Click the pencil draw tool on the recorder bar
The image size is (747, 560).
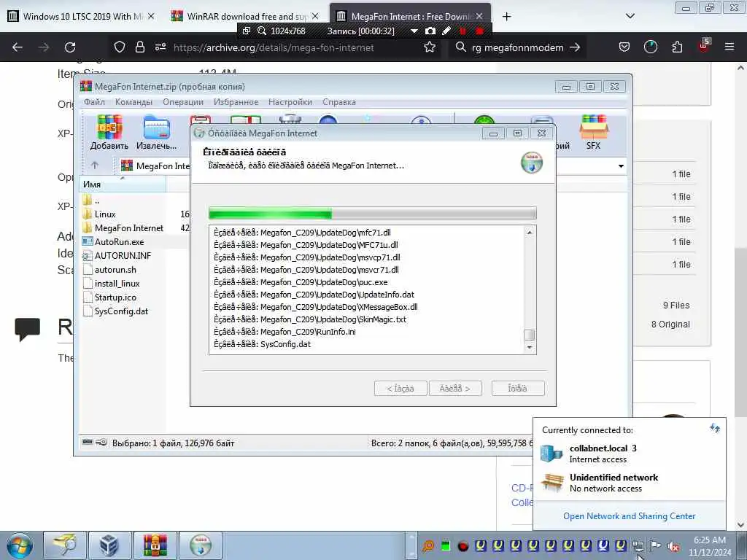[446, 31]
